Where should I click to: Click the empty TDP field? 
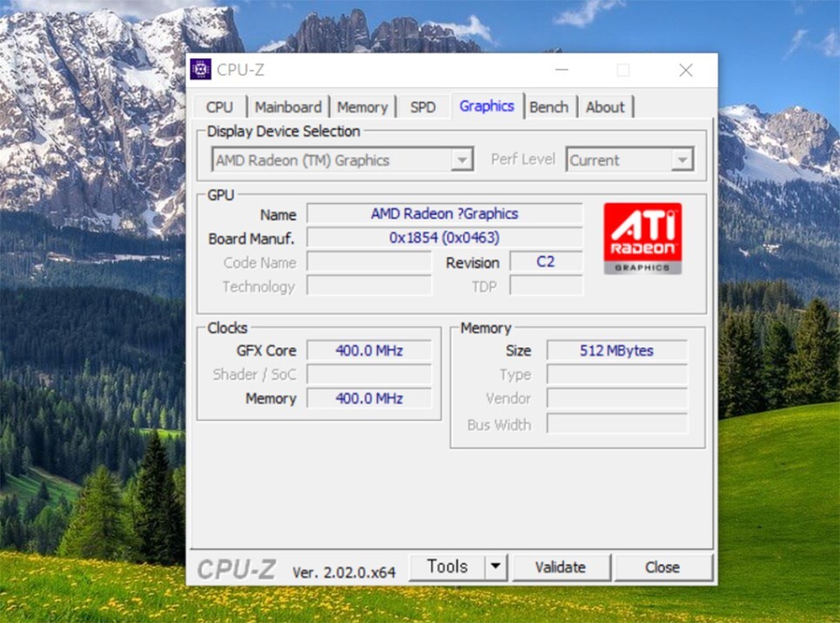tap(546, 285)
